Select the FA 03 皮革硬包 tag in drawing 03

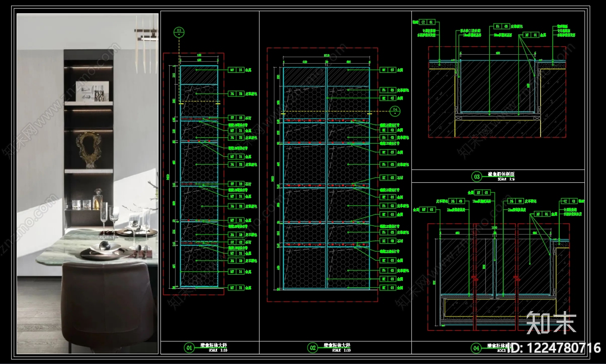508,26
